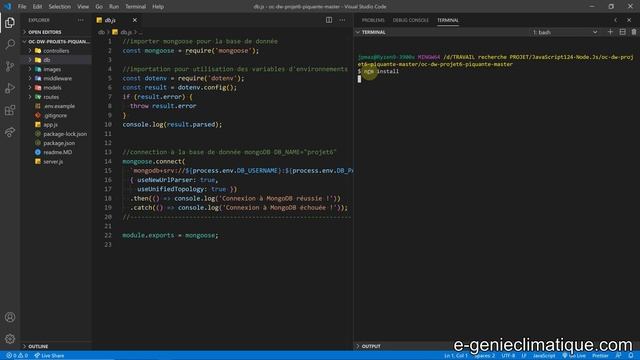The height and width of the screenshot is (360, 640).
Task: Click JavaScript language mode
Action: tap(544, 356)
